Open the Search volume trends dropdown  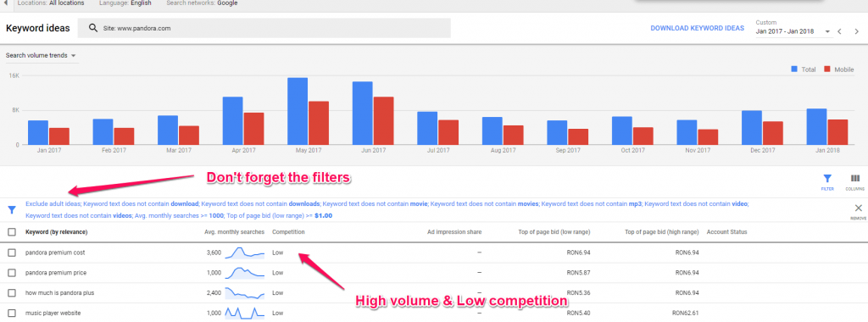pos(41,55)
